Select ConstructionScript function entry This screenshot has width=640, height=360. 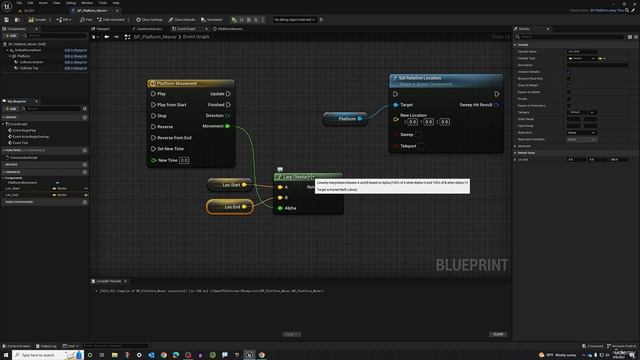24,158
